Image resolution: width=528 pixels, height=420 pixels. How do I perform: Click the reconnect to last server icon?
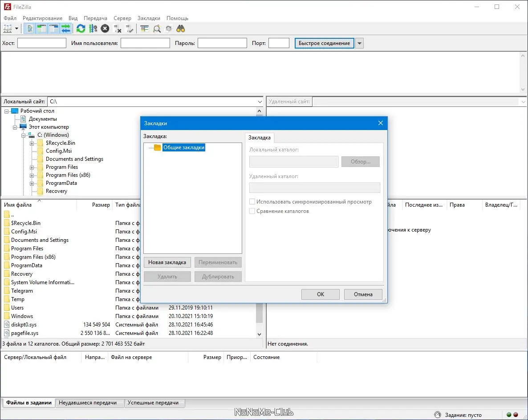(x=129, y=29)
